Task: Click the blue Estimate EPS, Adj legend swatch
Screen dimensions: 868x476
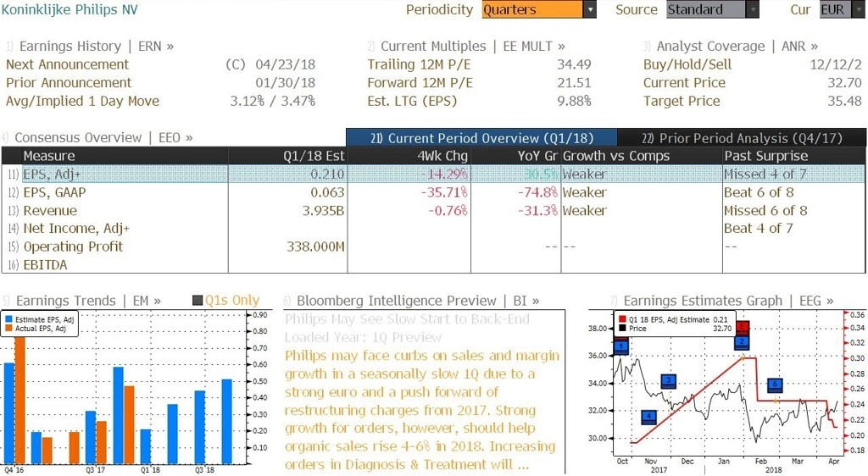Action: pyautogui.click(x=8, y=319)
